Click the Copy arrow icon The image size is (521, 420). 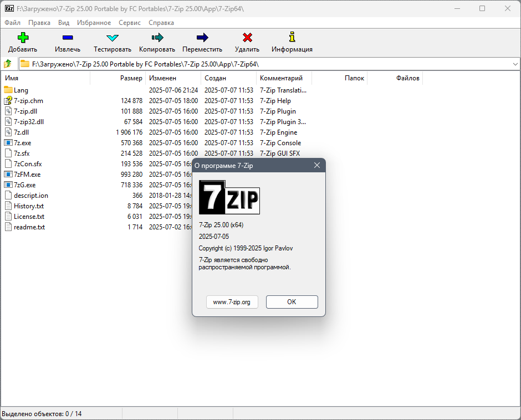click(x=157, y=38)
